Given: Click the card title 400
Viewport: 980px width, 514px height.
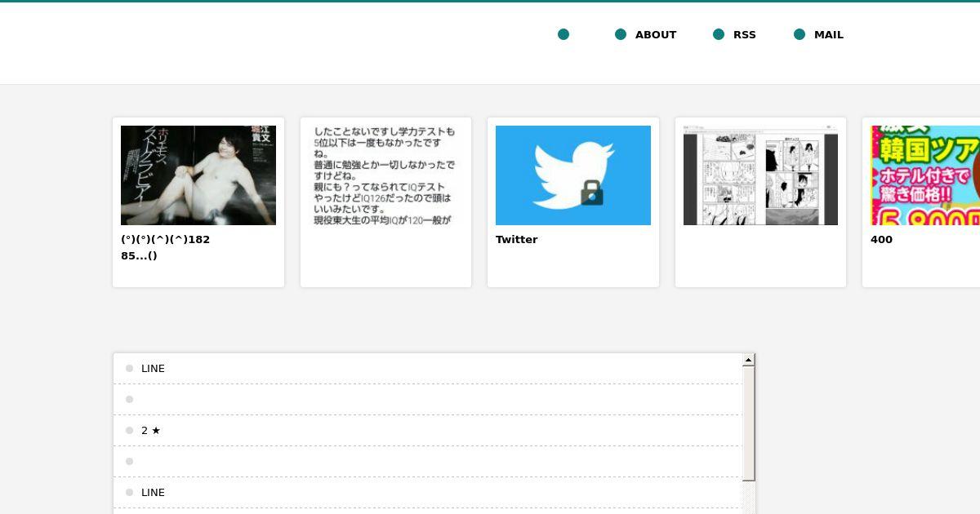Looking at the screenshot, I should click(x=881, y=239).
